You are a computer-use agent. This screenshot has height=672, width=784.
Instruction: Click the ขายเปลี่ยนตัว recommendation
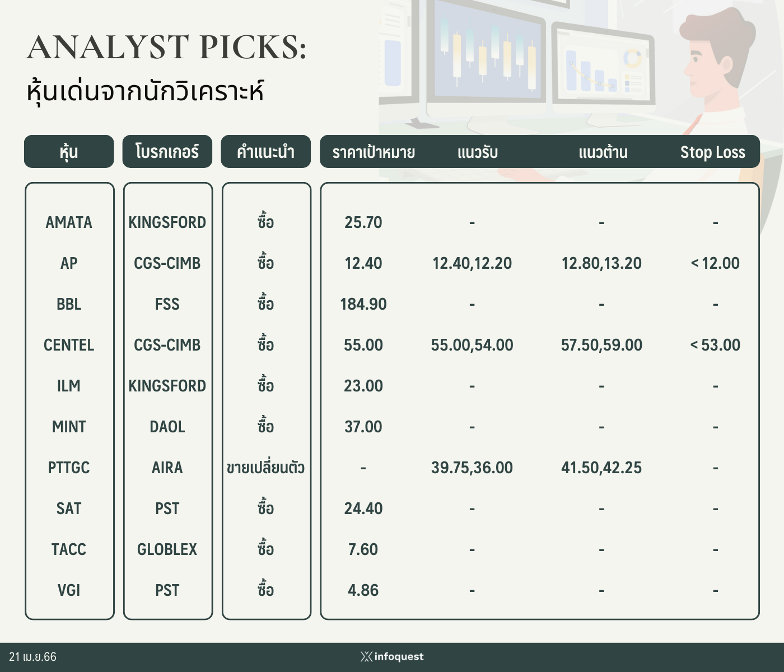pos(265,467)
